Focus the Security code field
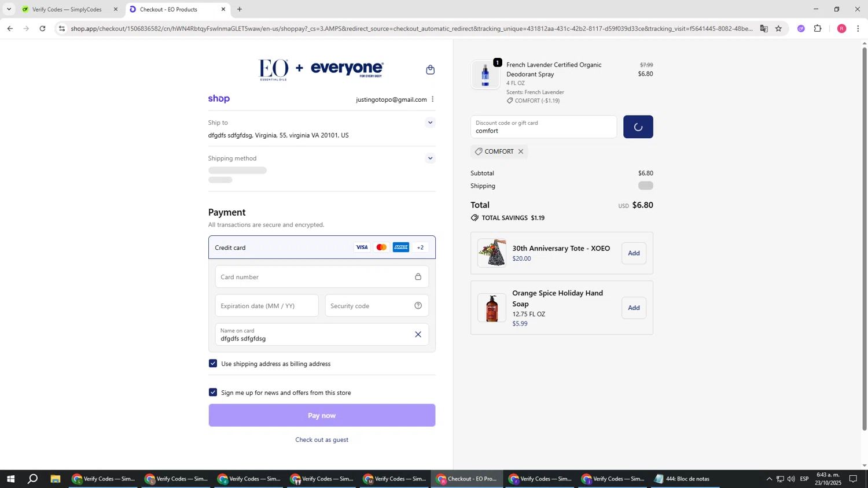The height and width of the screenshot is (488, 868). [377, 306]
